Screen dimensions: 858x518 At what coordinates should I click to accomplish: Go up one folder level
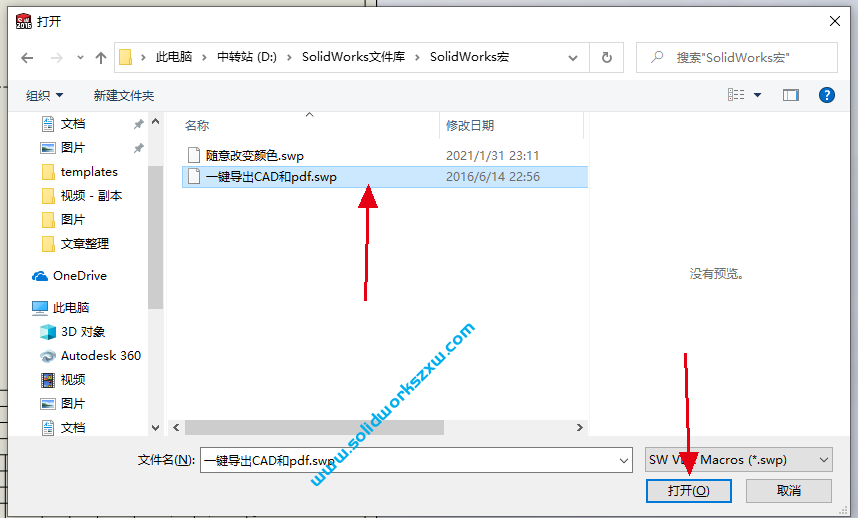tap(101, 57)
